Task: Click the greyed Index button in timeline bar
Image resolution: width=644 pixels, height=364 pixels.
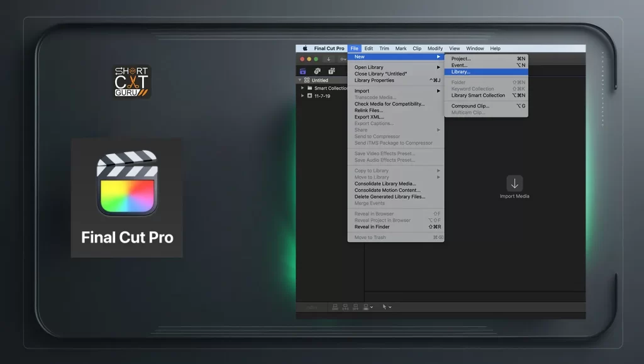Action: pos(312,307)
